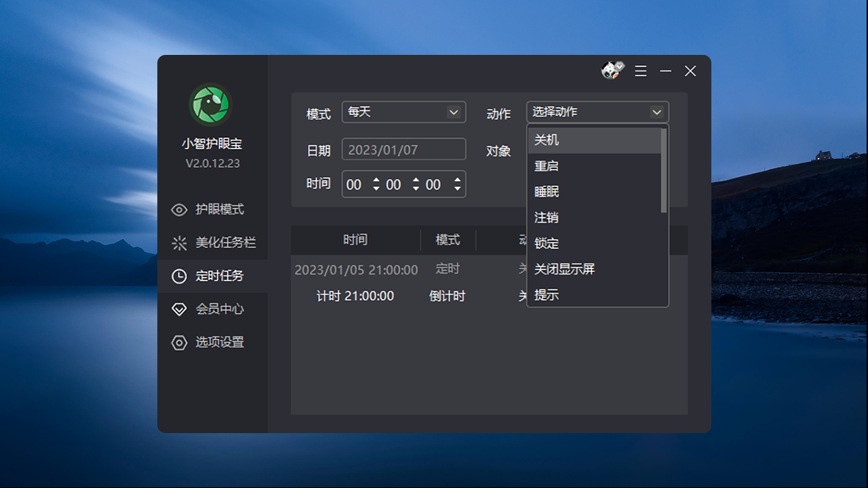Click the green aperture app logo

point(210,104)
